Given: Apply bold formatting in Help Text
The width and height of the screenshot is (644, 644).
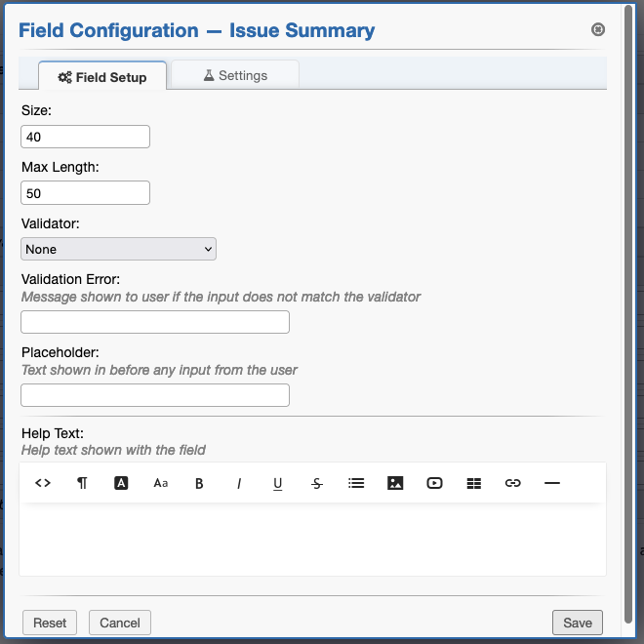Looking at the screenshot, I should click(200, 483).
